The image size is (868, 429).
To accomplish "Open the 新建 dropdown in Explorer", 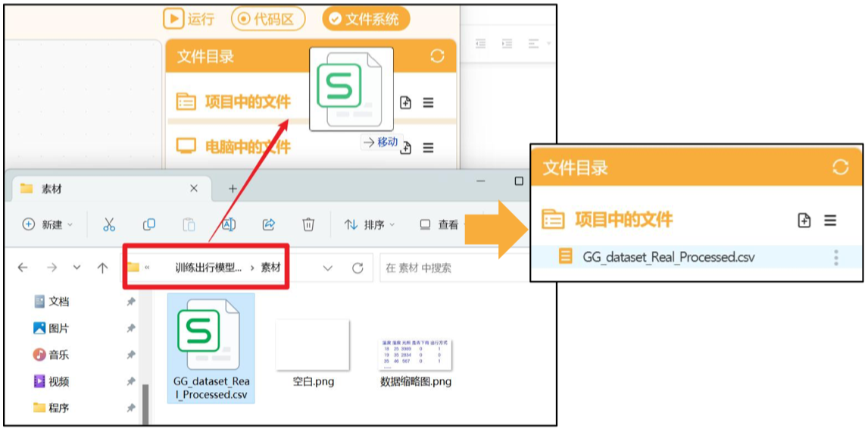I will [x=48, y=224].
